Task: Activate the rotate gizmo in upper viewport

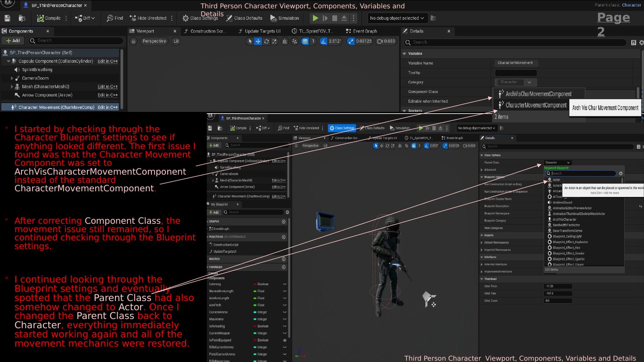Action: (266, 41)
